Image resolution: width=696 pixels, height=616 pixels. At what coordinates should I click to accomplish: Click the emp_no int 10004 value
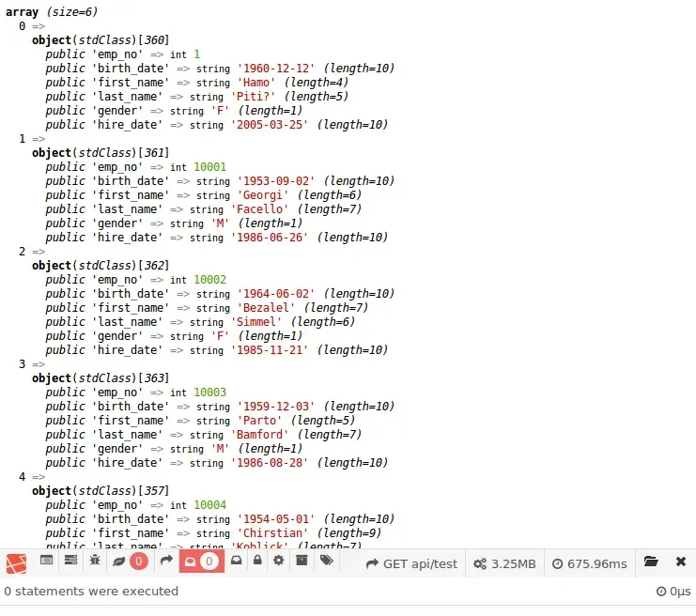210,505
